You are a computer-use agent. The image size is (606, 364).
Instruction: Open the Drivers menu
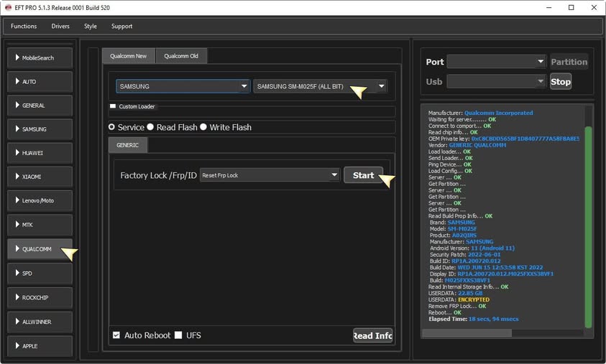pos(60,27)
